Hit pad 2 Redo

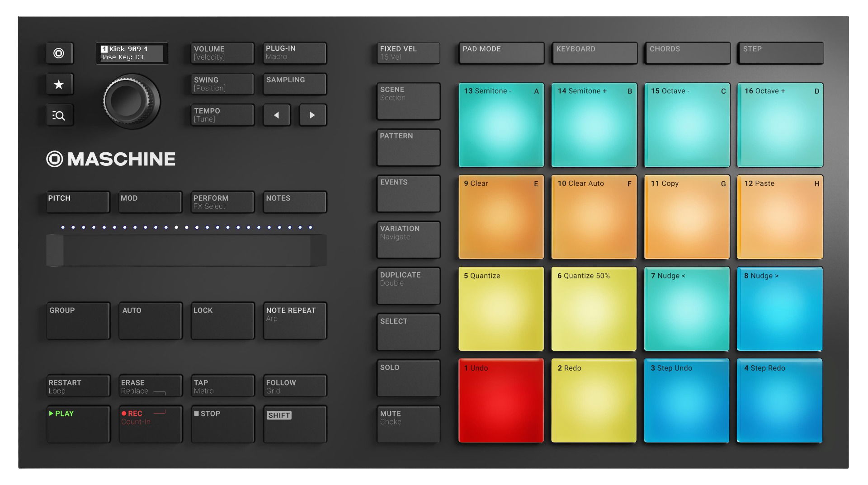[594, 400]
